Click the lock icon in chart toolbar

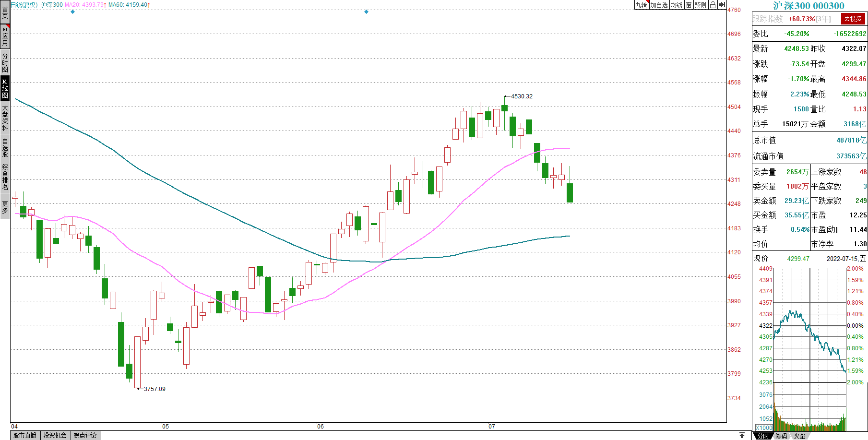click(713, 5)
